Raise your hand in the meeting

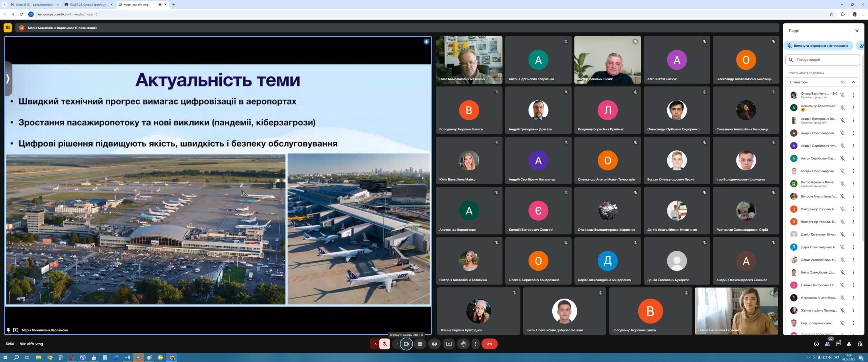click(x=463, y=344)
